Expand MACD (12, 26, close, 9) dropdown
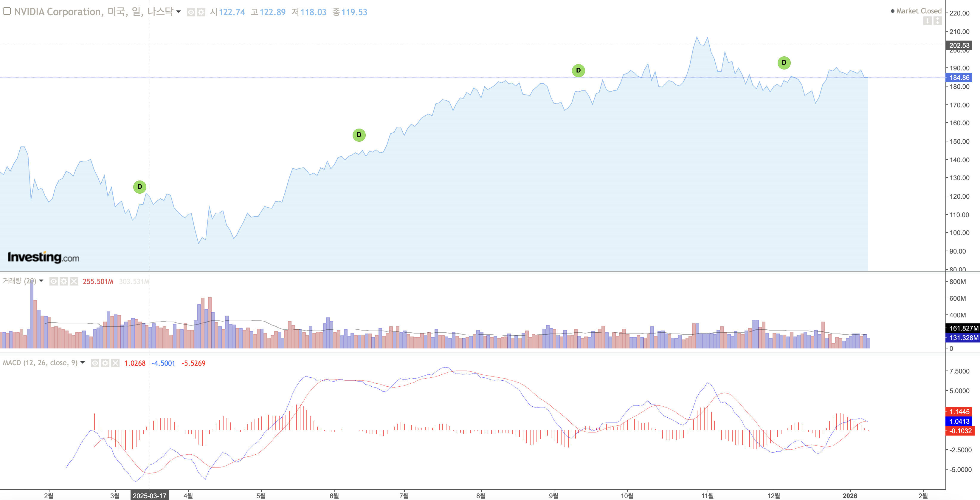The image size is (980, 500). point(83,363)
